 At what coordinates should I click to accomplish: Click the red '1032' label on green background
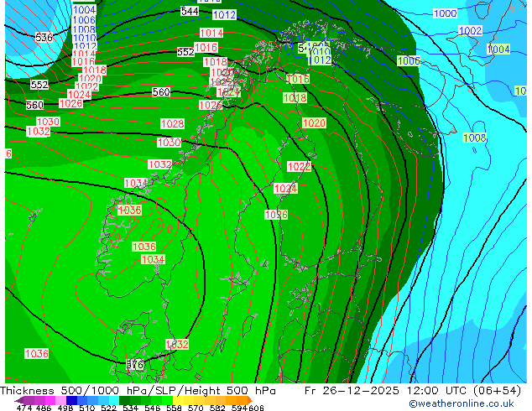coord(177,344)
